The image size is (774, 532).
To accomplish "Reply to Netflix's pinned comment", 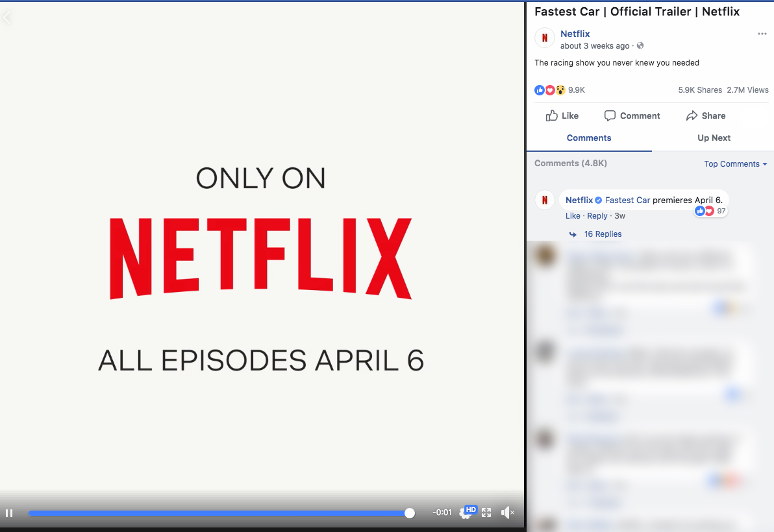I will point(597,216).
